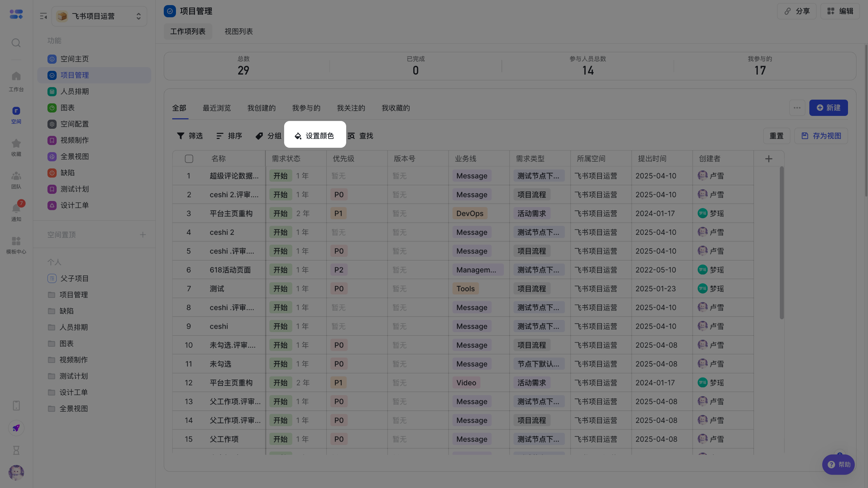Open 缺陷 in the 功能 list
The height and width of the screenshot is (488, 868).
point(94,173)
